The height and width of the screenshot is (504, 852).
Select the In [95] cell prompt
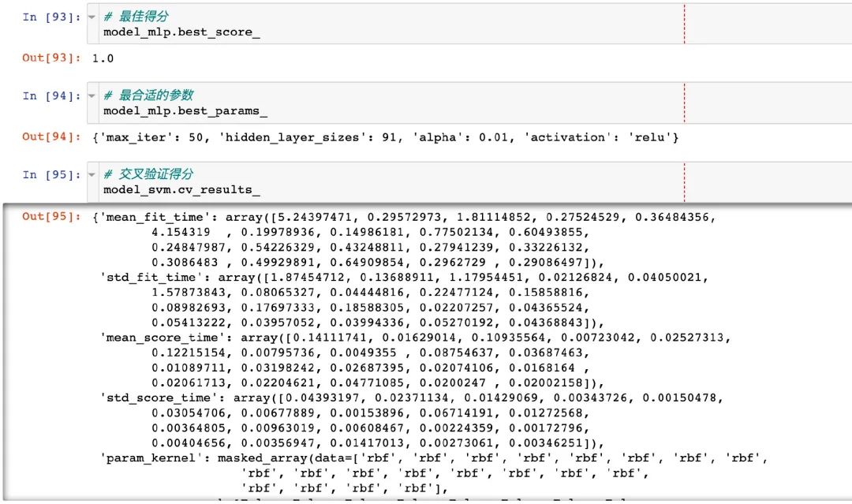click(51, 174)
